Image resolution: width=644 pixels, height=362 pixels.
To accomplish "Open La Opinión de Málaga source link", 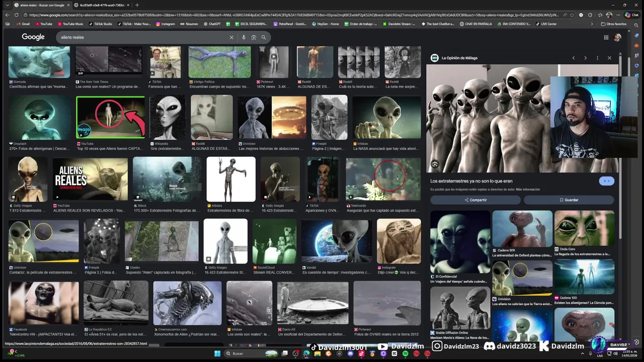I will coord(454,58).
